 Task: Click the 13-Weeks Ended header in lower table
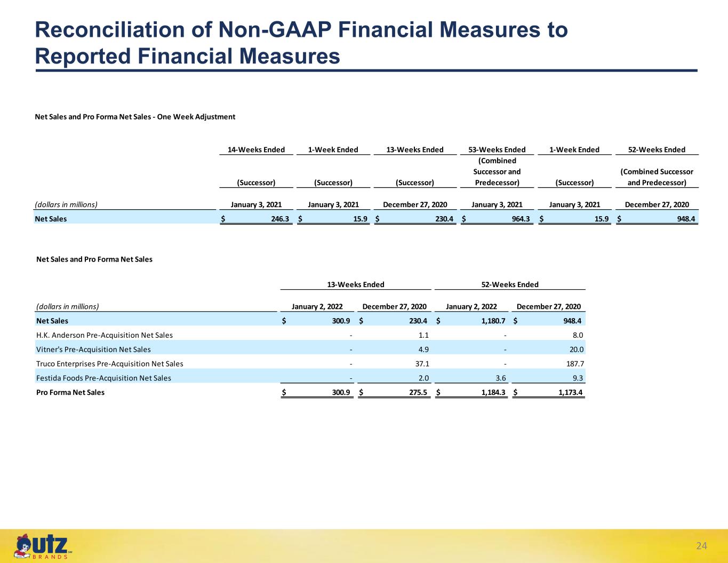[x=356, y=284]
